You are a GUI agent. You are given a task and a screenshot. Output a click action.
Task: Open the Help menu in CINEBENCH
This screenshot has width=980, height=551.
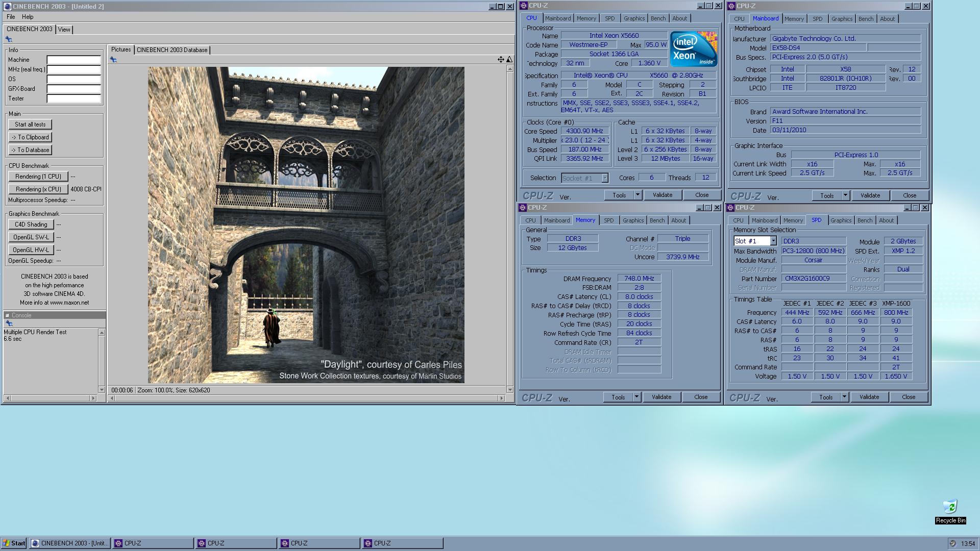[x=28, y=17]
